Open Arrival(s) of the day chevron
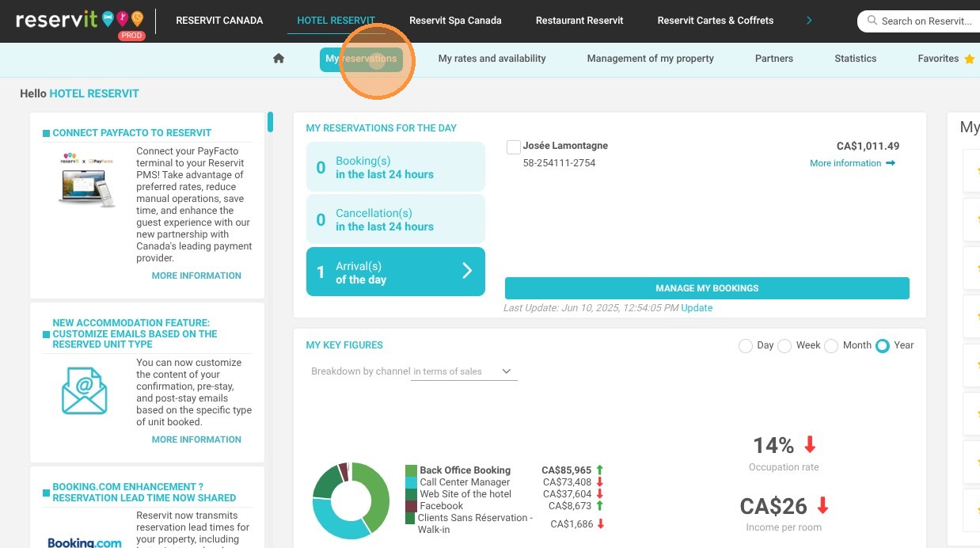 click(x=467, y=272)
